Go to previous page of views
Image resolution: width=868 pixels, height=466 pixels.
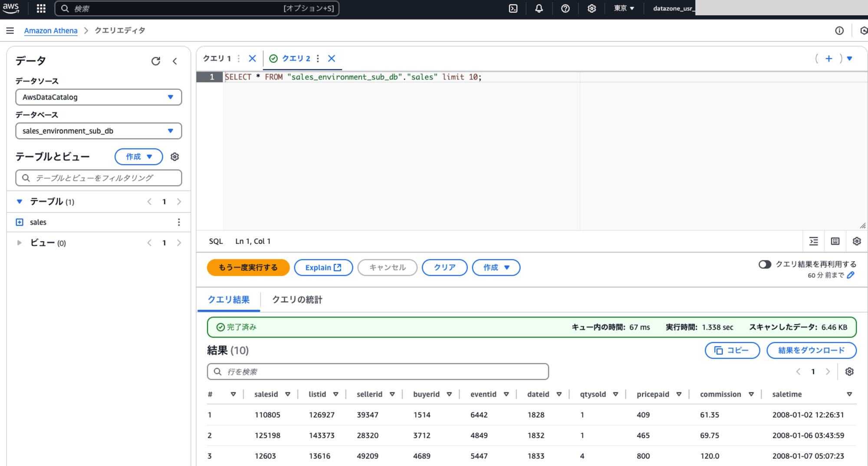149,243
